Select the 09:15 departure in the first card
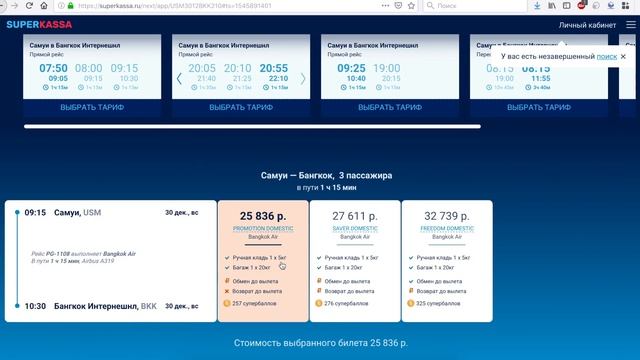The image size is (640, 360). pyautogui.click(x=124, y=68)
